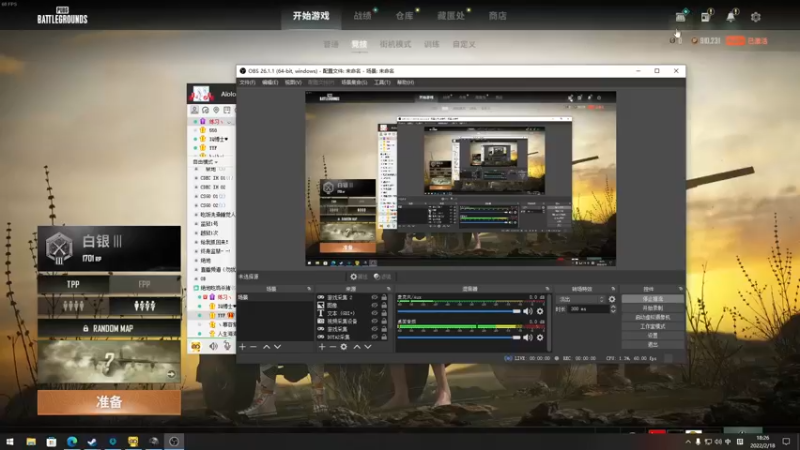Move source up in OBS sources panel
Viewport: 800px width, 450px height.
357,347
